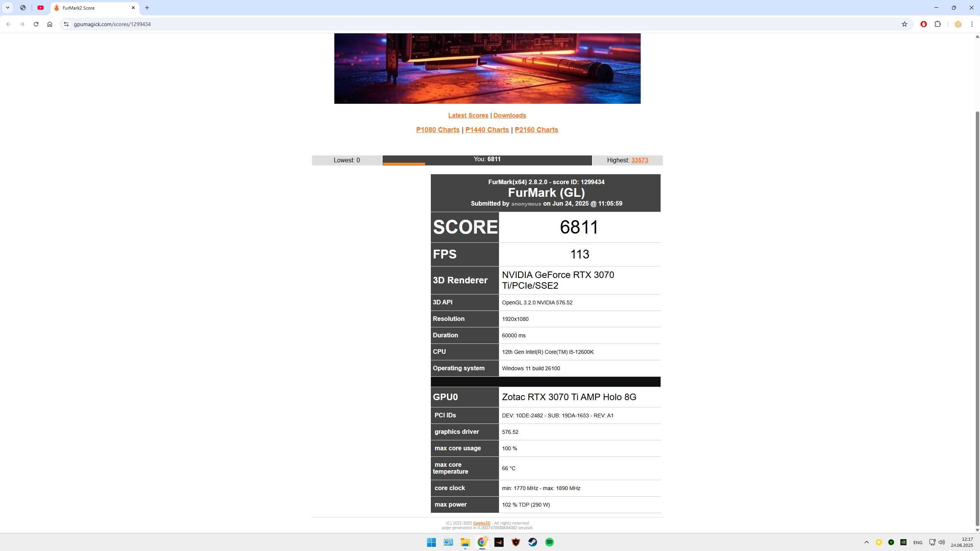Open the Chrome profile avatar
The height and width of the screenshot is (551, 980).
958,24
